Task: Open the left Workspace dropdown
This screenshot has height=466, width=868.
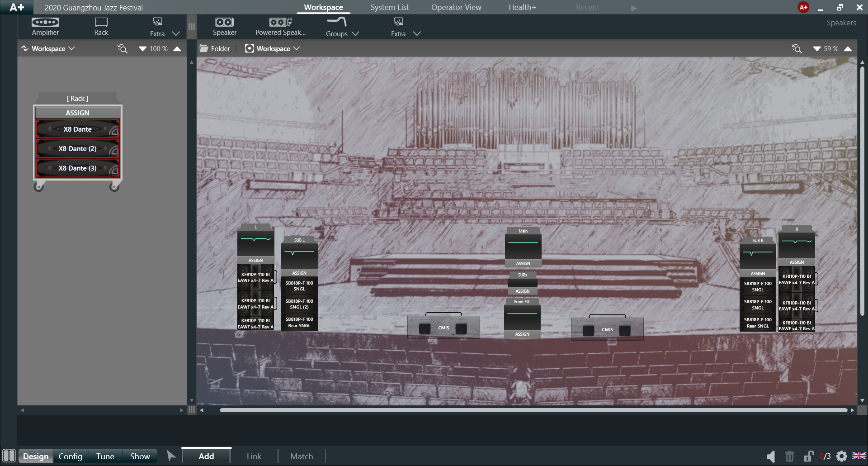Action: click(x=48, y=48)
